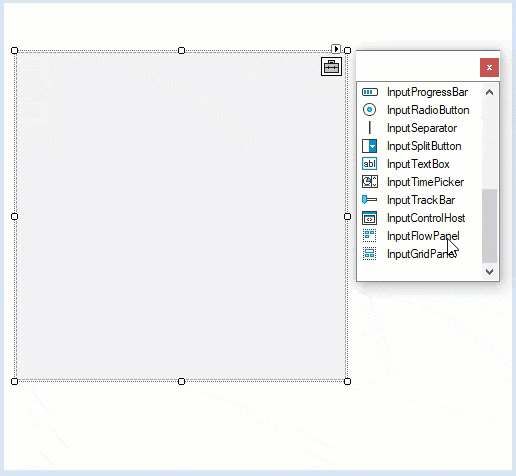Click the InputRadioButton circle icon

(x=369, y=110)
